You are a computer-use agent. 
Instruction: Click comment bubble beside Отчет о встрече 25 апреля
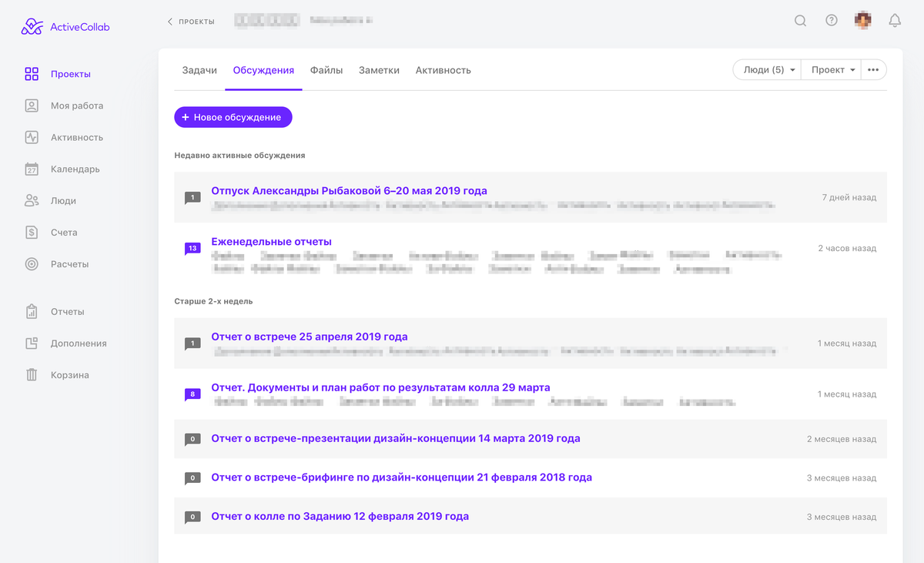[x=192, y=344]
